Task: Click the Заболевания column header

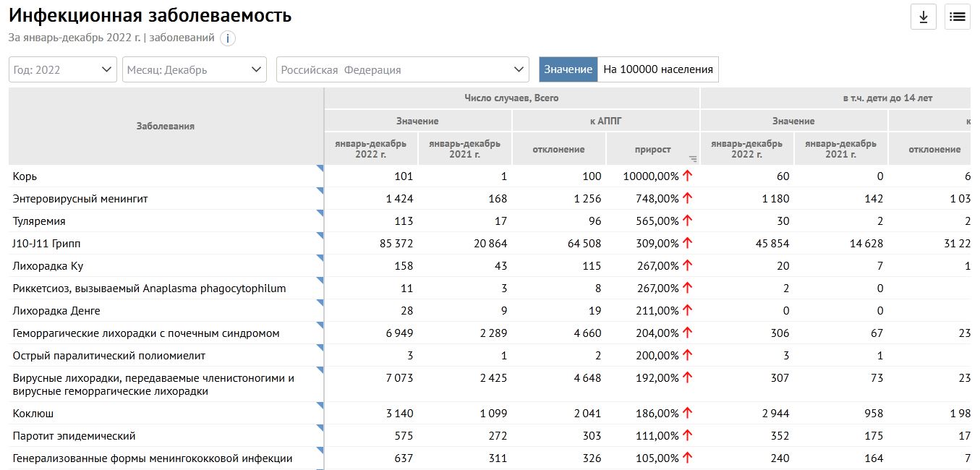Action: click(166, 126)
